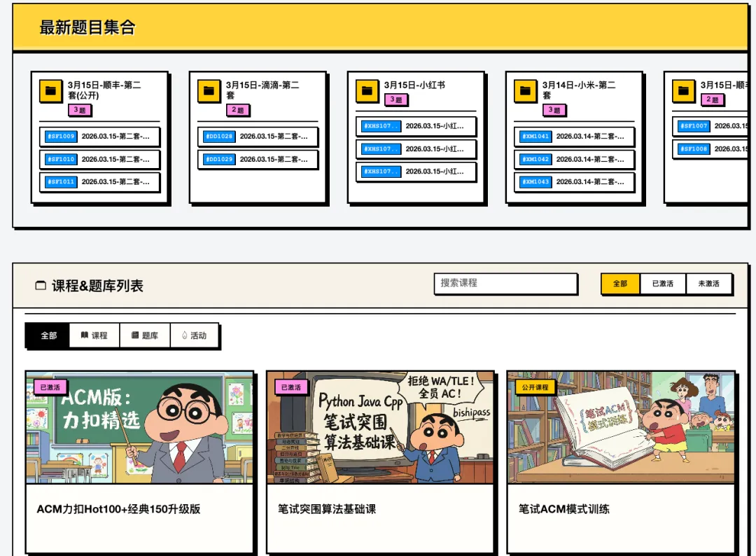Click the 3题 badge on 小红书 set
756x556 pixels.
tap(395, 99)
